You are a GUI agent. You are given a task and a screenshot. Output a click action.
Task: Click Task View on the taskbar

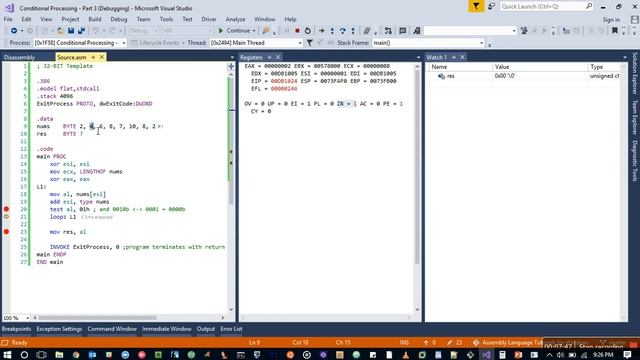[41, 355]
